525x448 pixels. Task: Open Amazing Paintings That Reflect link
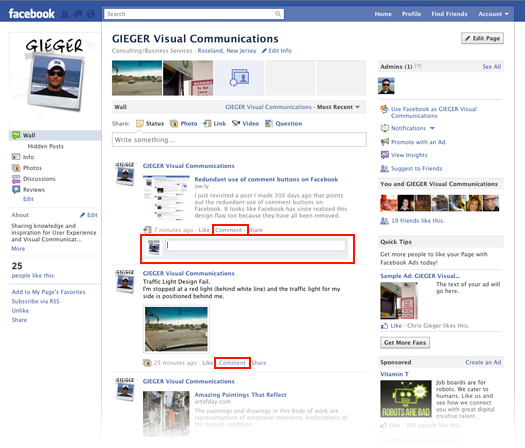point(240,395)
